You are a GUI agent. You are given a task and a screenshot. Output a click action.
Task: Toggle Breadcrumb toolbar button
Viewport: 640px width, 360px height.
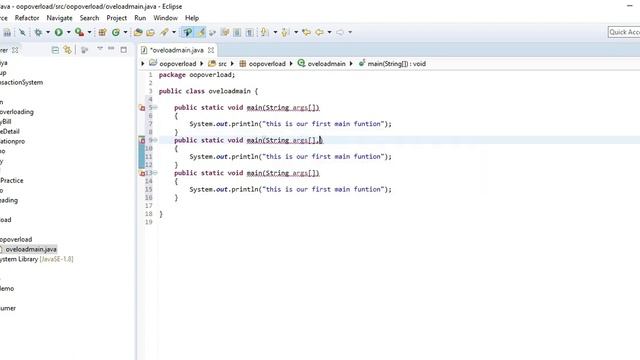tap(188, 32)
